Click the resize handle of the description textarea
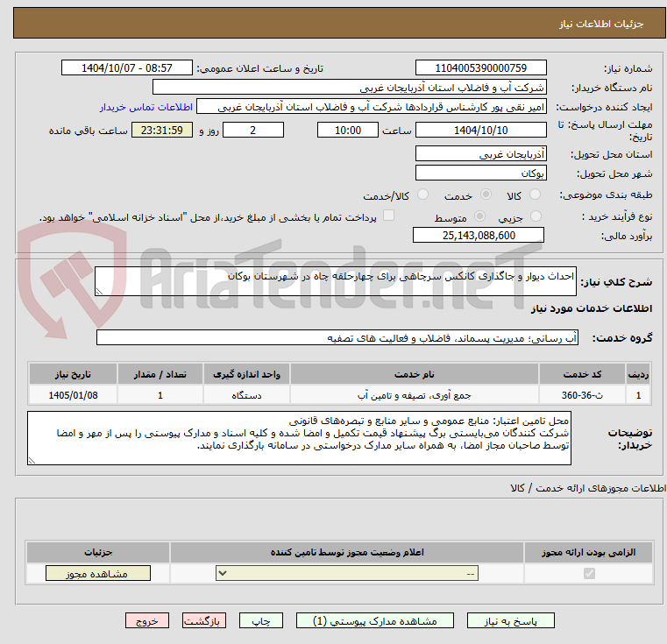This screenshot has width=667, height=644. (x=99, y=292)
